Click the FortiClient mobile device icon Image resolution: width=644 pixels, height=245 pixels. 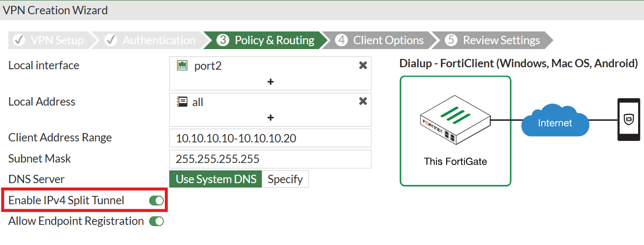pyautogui.click(x=628, y=120)
